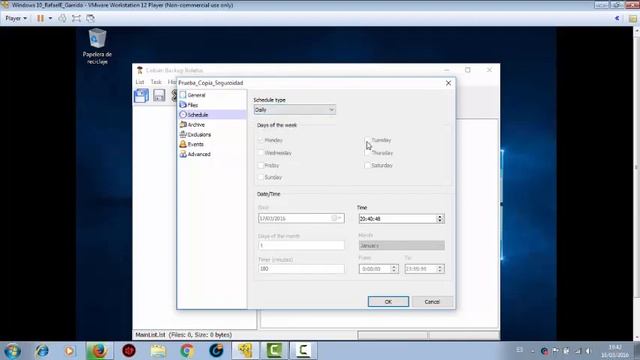This screenshot has height=360, width=640.
Task: Open Internet Explorer from taskbar
Action: coord(41,351)
